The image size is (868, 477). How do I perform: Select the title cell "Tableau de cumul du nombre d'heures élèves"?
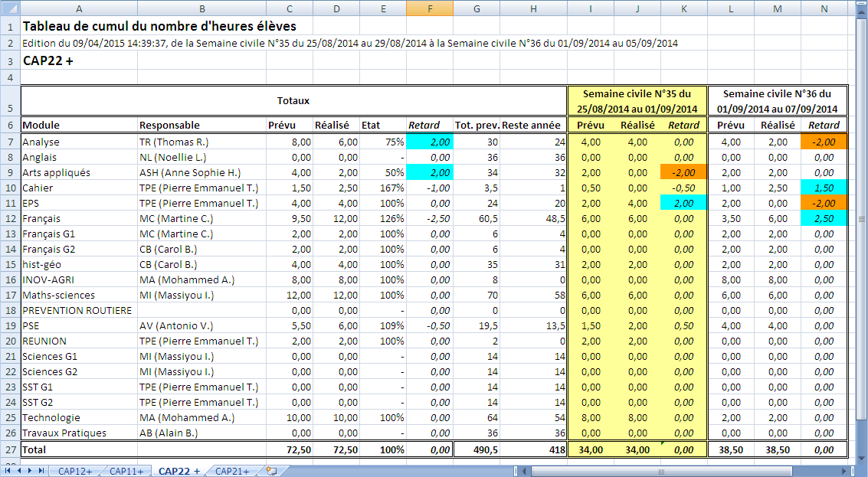(159, 26)
